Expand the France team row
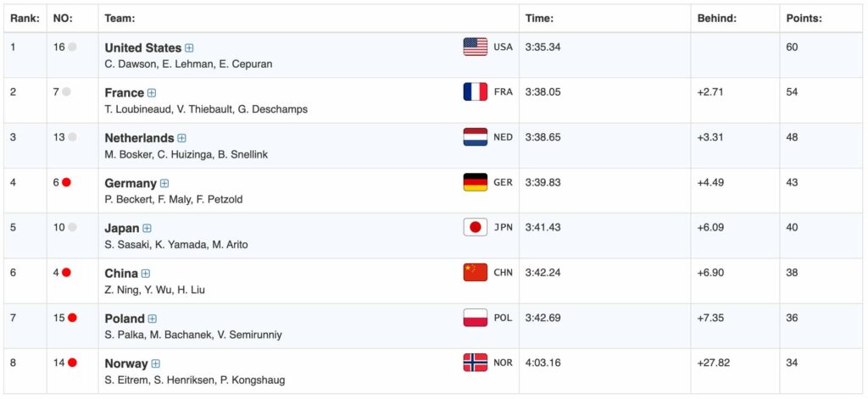This screenshot has width=868, height=399. tap(152, 93)
